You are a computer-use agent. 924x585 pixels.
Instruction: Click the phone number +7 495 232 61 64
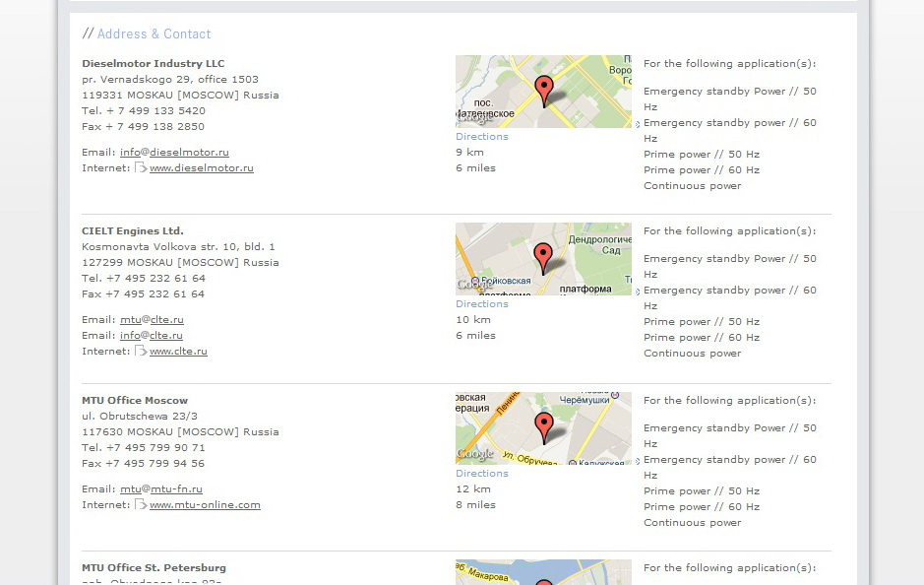(156, 278)
